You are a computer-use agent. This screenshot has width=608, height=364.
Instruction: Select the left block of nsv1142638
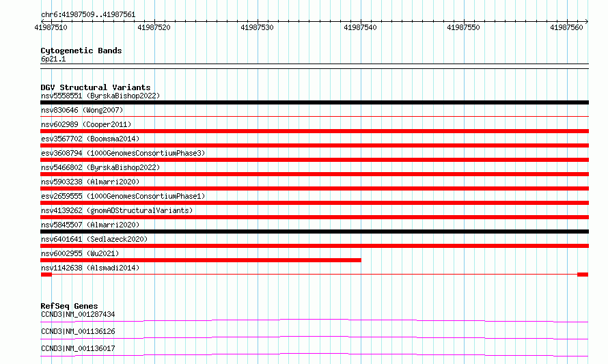pyautogui.click(x=46, y=275)
